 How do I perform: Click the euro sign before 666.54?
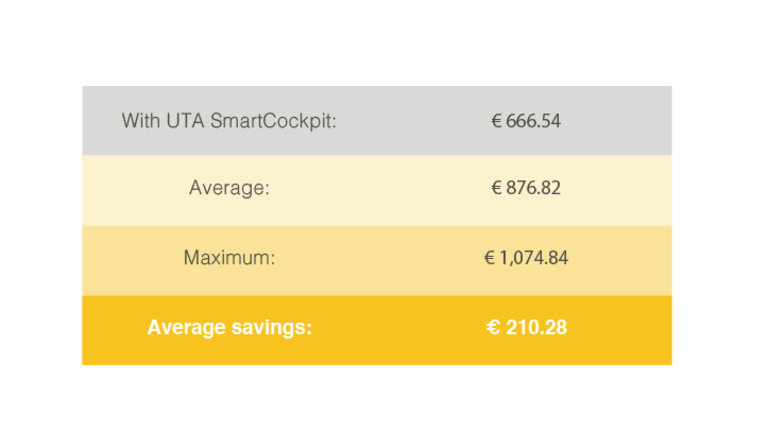tap(497, 121)
